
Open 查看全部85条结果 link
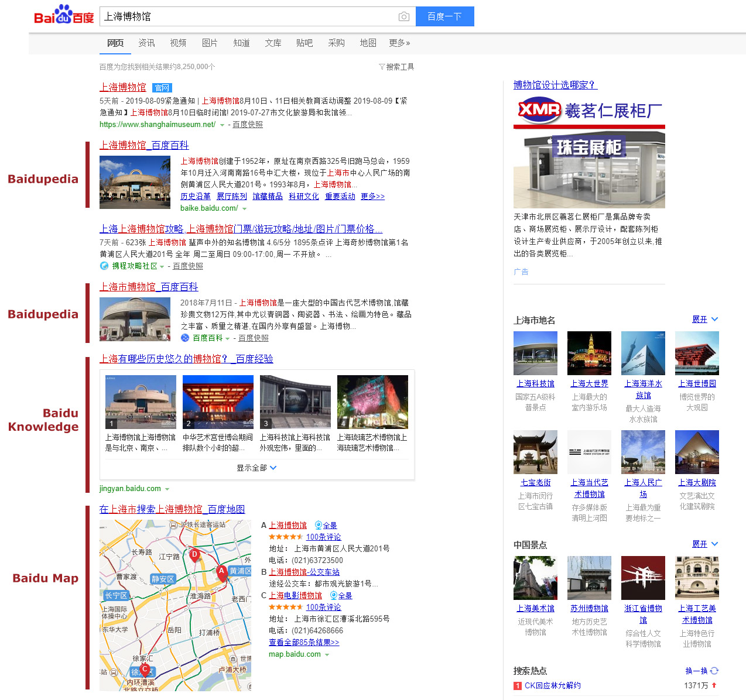(x=303, y=642)
